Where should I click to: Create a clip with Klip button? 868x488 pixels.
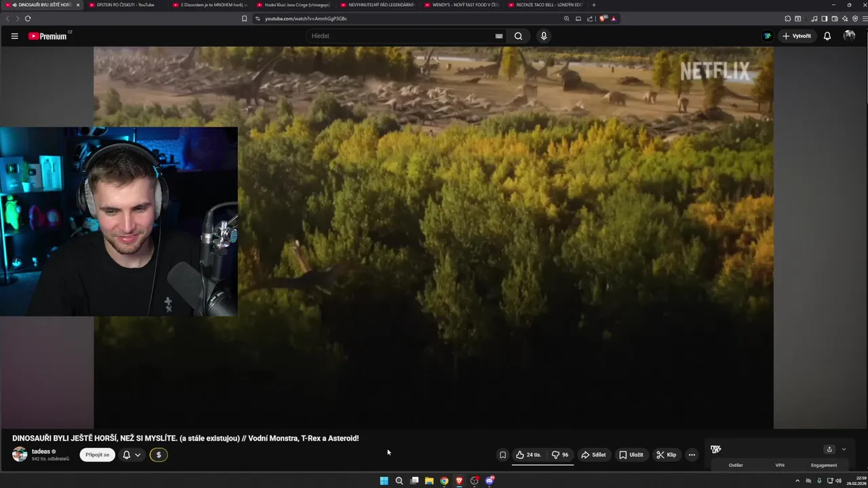666,455
